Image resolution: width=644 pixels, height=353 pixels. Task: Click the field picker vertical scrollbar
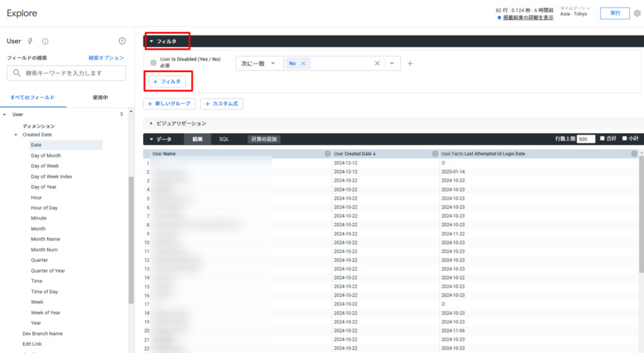tap(131, 238)
